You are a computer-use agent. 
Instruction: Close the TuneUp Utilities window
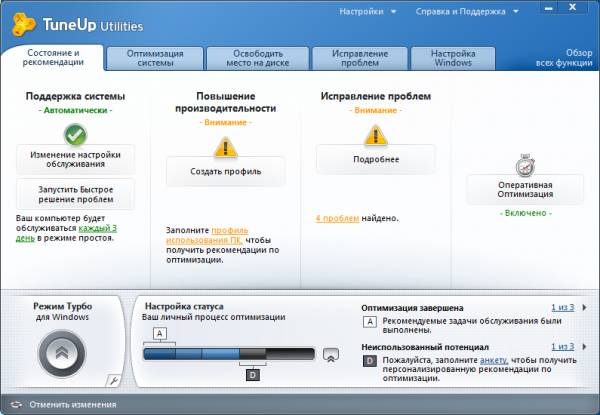point(572,7)
